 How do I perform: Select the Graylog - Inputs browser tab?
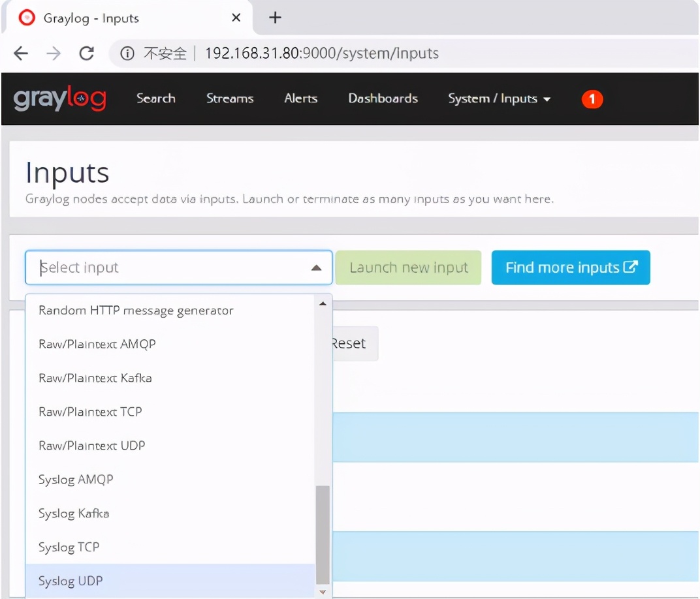[127, 18]
